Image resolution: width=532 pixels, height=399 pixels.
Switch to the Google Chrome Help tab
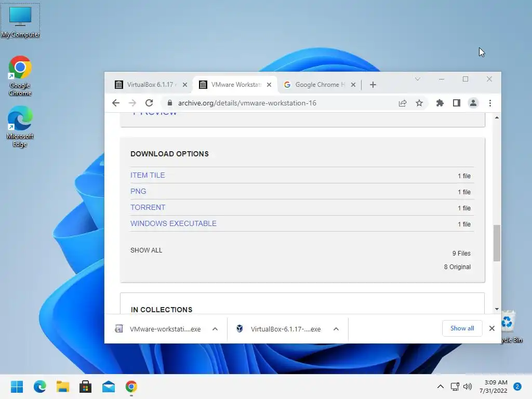(320, 85)
